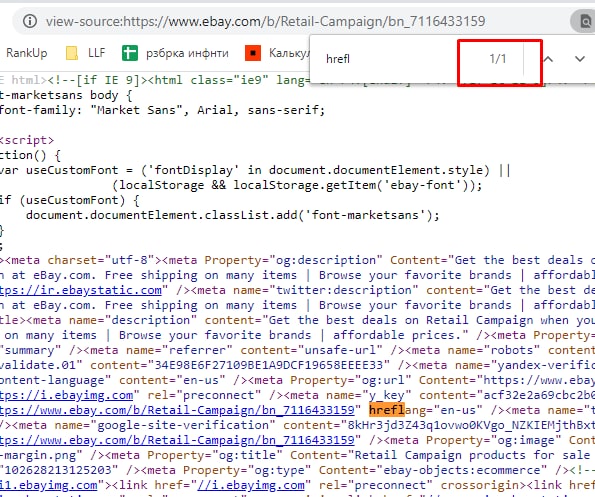595x497 pixels.
Task: Open Retail-Campaign link before og:image meta
Action: pos(177,440)
